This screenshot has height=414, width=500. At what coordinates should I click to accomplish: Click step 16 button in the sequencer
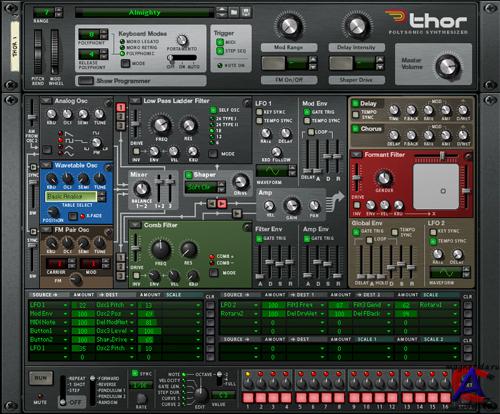coord(445,397)
